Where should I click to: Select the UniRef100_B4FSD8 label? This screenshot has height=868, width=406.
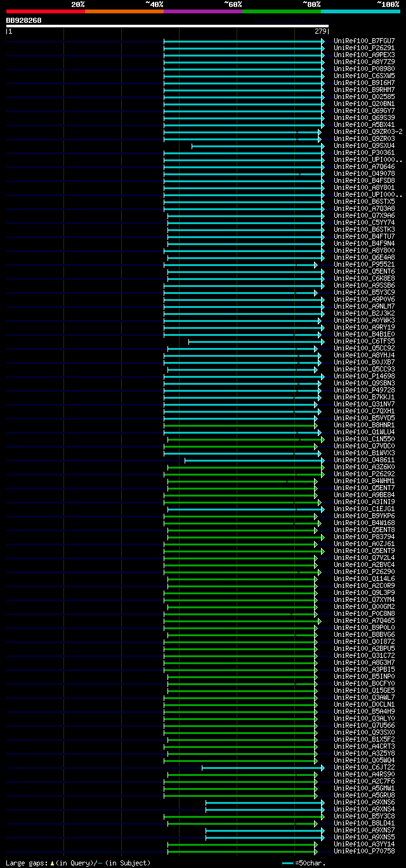pos(364,180)
